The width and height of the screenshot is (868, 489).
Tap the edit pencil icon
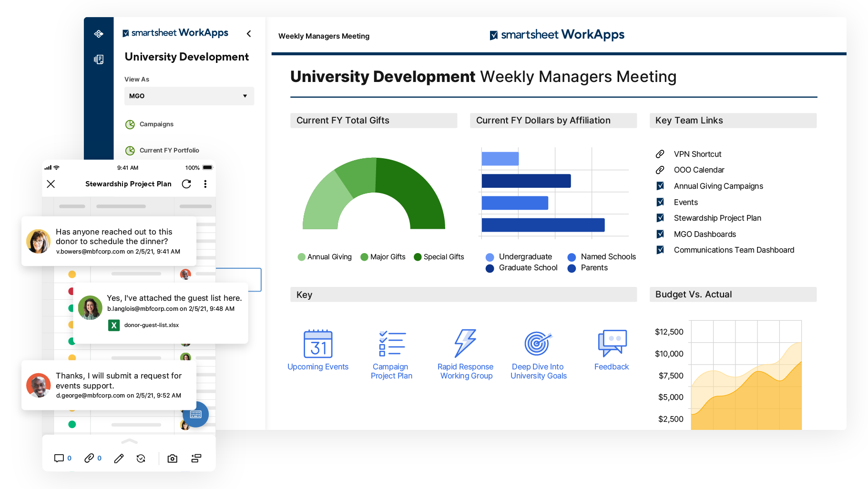click(x=119, y=458)
